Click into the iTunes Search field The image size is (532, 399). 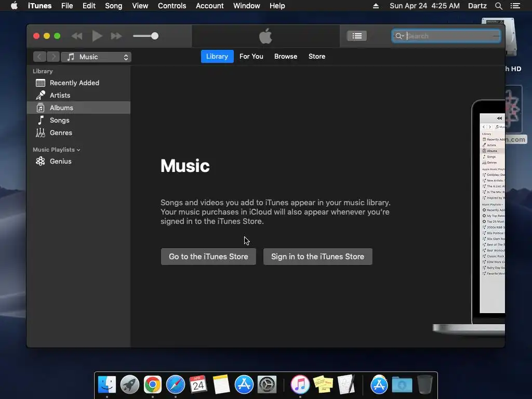pyautogui.click(x=446, y=36)
